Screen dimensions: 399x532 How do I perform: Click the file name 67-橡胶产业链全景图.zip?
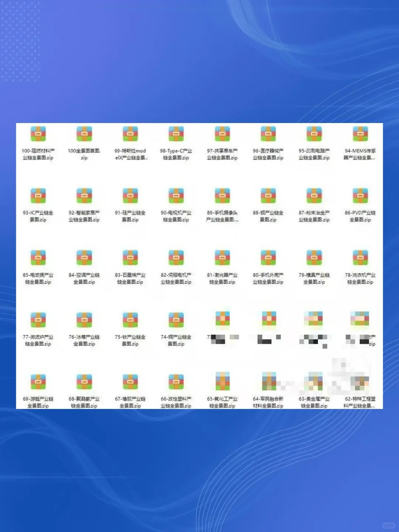click(x=130, y=402)
